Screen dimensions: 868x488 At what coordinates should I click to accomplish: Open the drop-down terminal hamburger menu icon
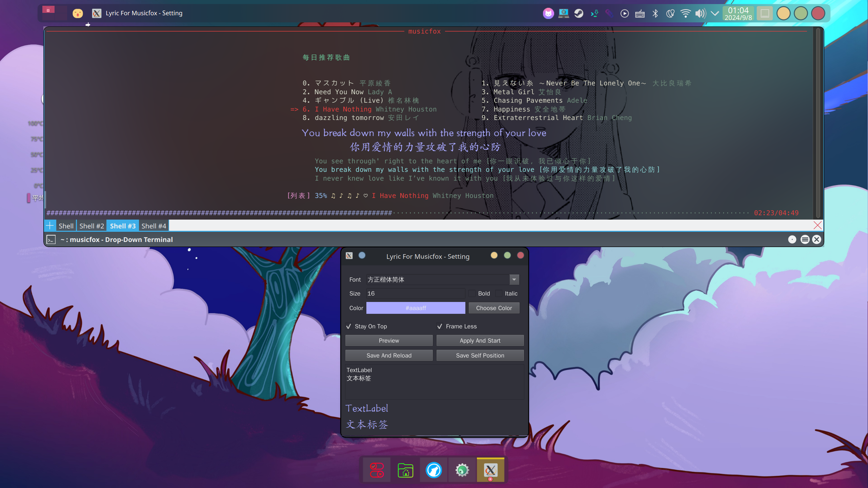click(x=805, y=240)
